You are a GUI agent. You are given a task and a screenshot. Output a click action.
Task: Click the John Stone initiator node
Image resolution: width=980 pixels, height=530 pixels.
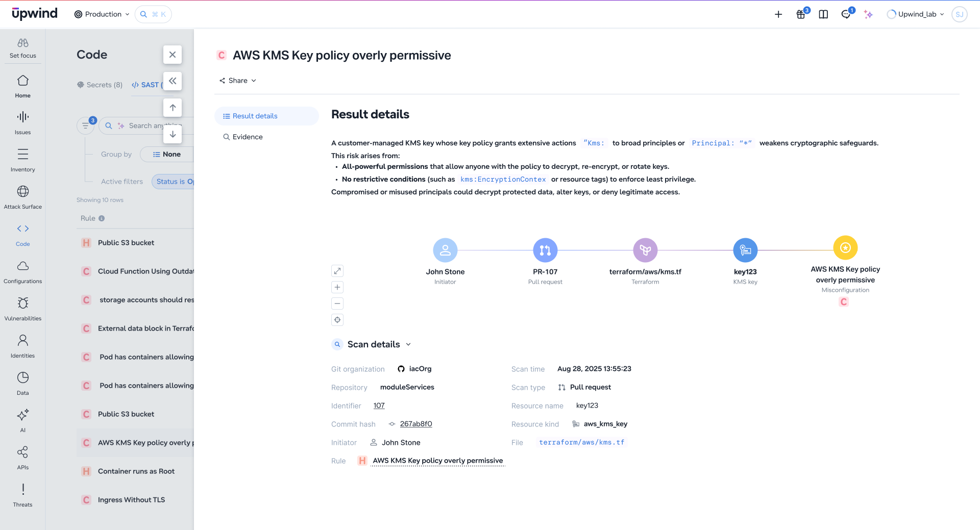tap(445, 250)
